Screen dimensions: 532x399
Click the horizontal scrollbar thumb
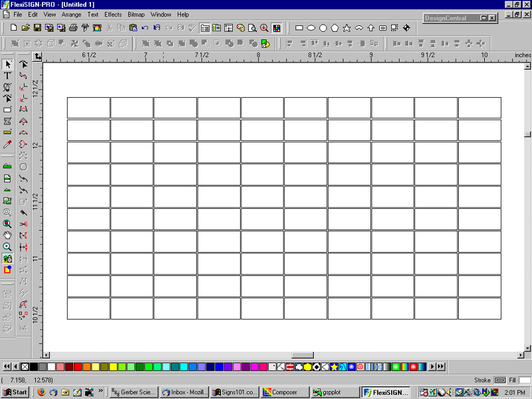pos(303,355)
